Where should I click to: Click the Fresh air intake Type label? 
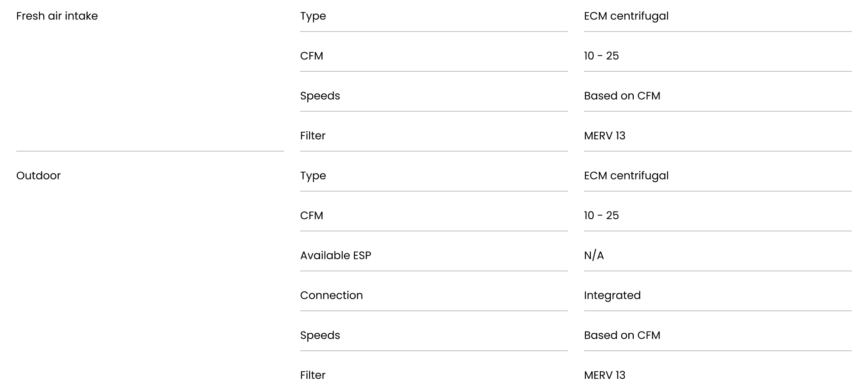click(x=313, y=16)
